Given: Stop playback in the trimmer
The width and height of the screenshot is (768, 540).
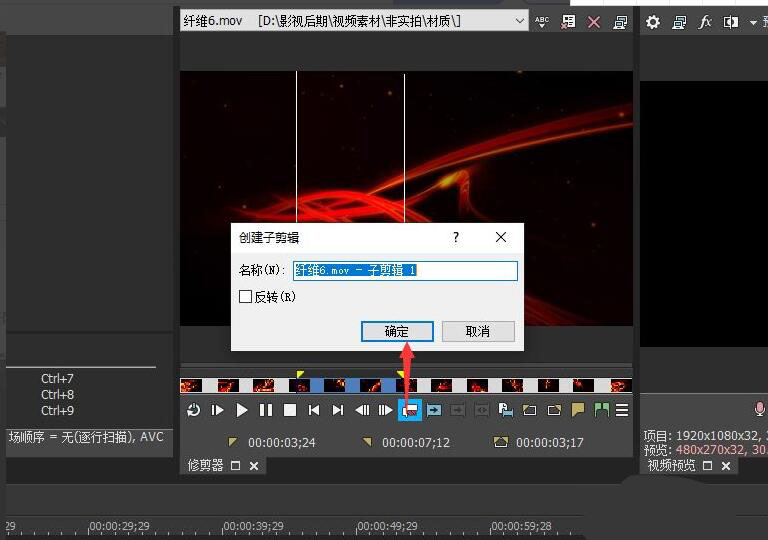Looking at the screenshot, I should pyautogui.click(x=290, y=410).
